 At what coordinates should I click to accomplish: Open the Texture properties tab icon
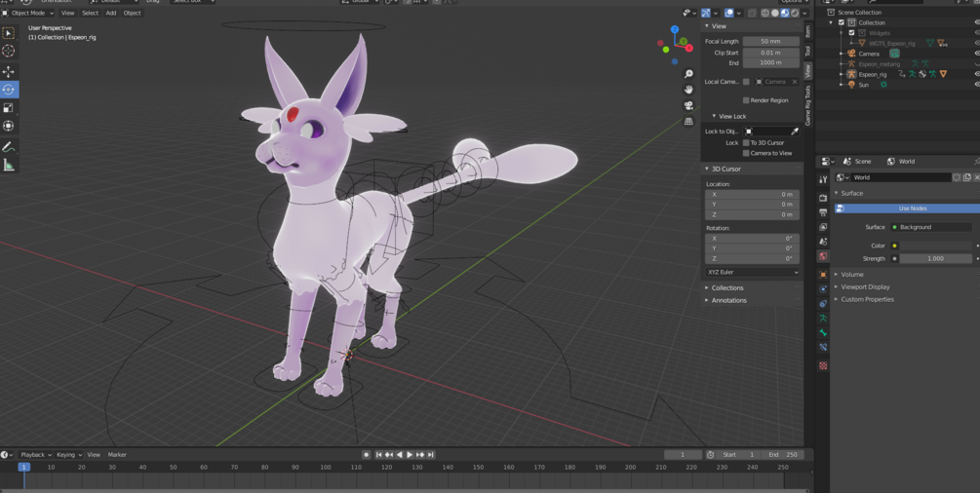coord(823,365)
